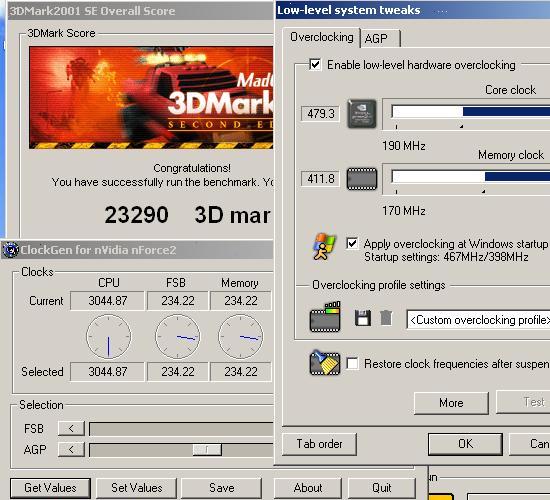The image size is (550, 500).
Task: Click the Current Memory field 234.22
Action: (241, 301)
